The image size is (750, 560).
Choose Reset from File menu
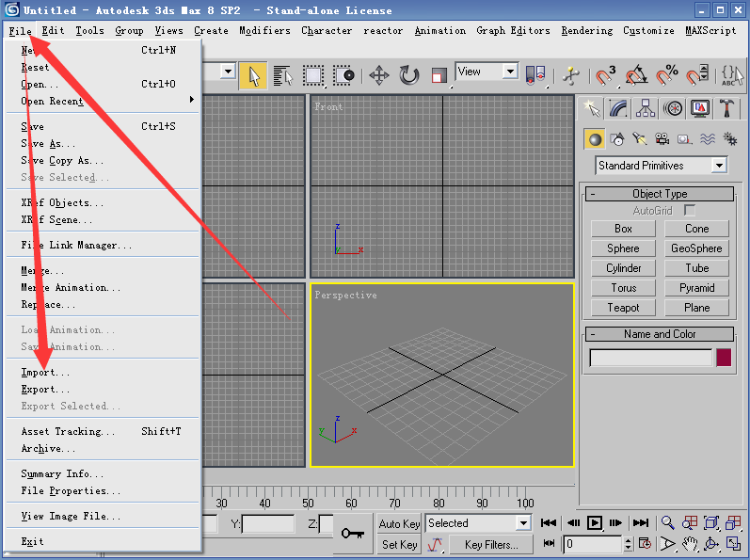[x=103, y=67]
